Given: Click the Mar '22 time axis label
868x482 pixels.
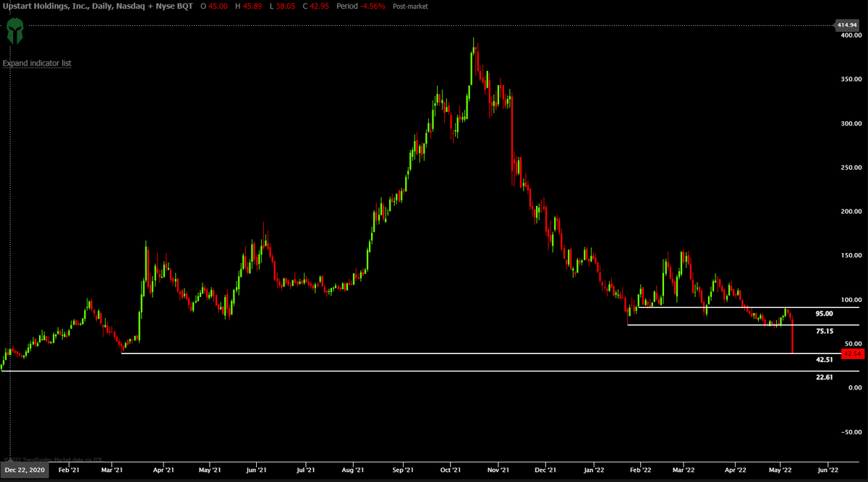Looking at the screenshot, I should coord(685,469).
